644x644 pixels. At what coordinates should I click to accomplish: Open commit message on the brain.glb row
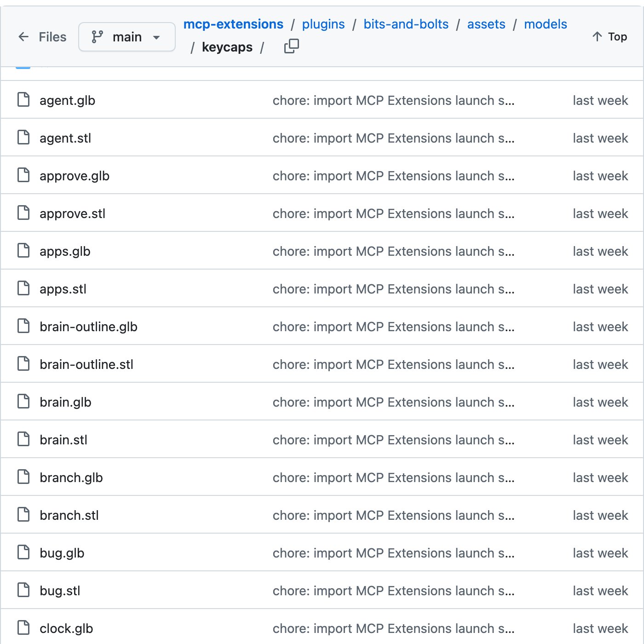[394, 402]
